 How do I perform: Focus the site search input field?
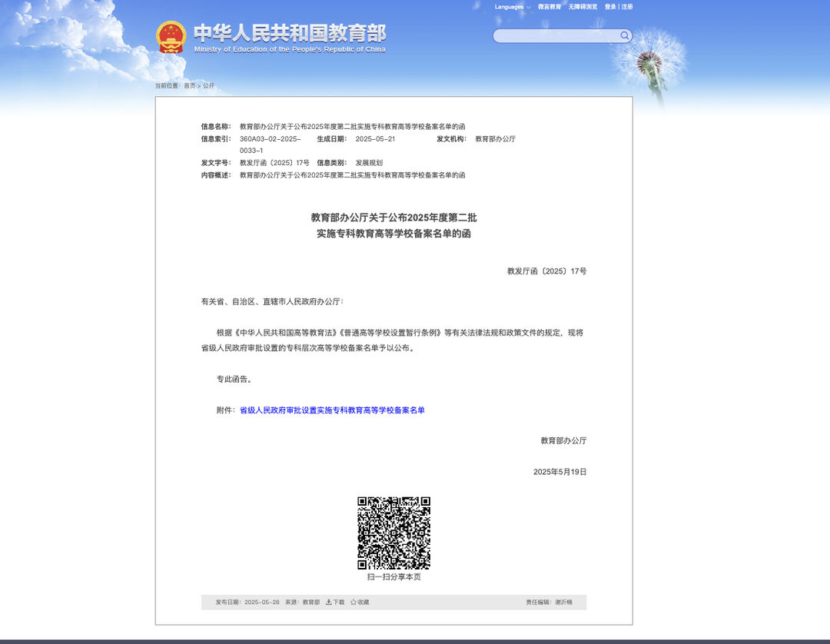pyautogui.click(x=556, y=36)
